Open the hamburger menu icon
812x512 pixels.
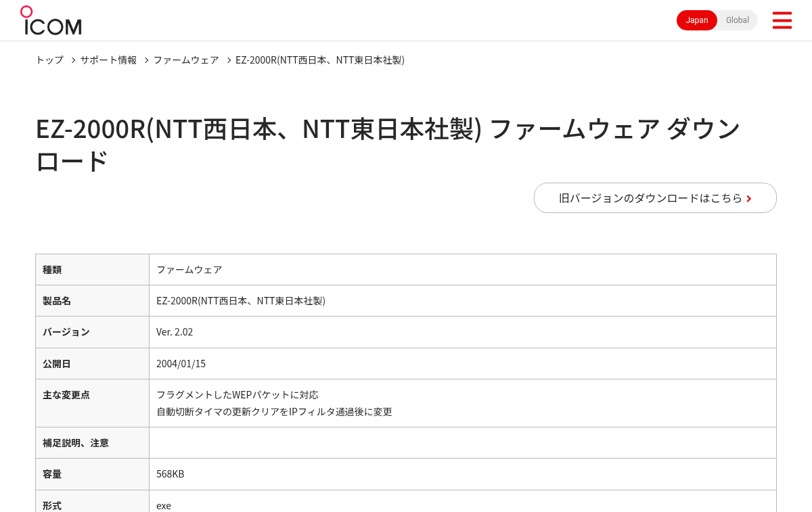[782, 20]
